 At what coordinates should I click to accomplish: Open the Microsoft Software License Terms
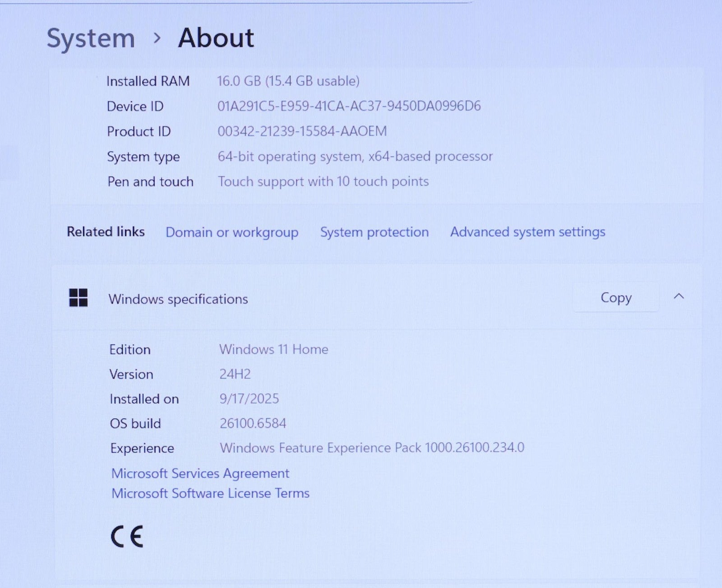pos(210,493)
